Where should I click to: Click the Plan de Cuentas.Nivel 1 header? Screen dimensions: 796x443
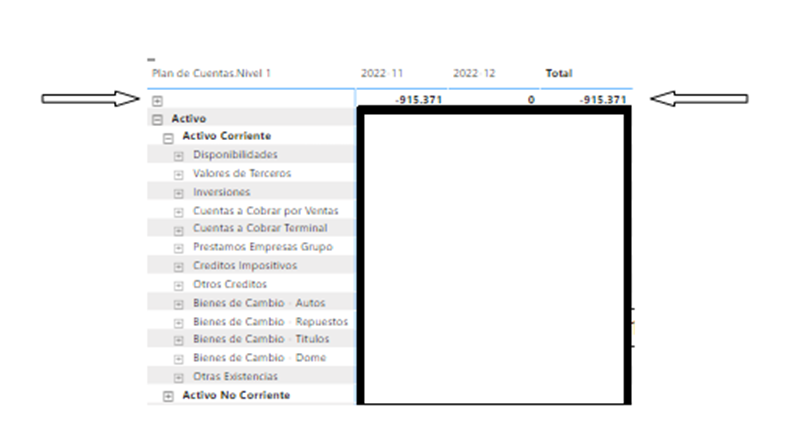coord(211,73)
